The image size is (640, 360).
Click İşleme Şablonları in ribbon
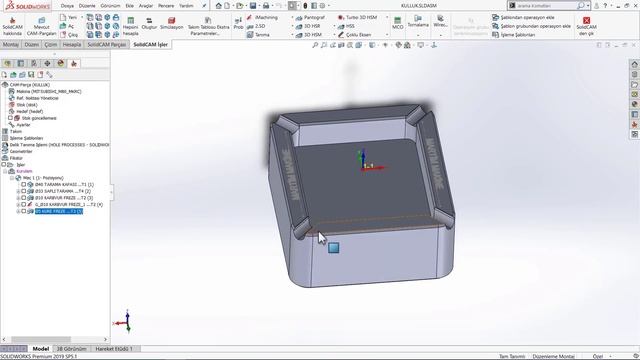[x=513, y=35]
